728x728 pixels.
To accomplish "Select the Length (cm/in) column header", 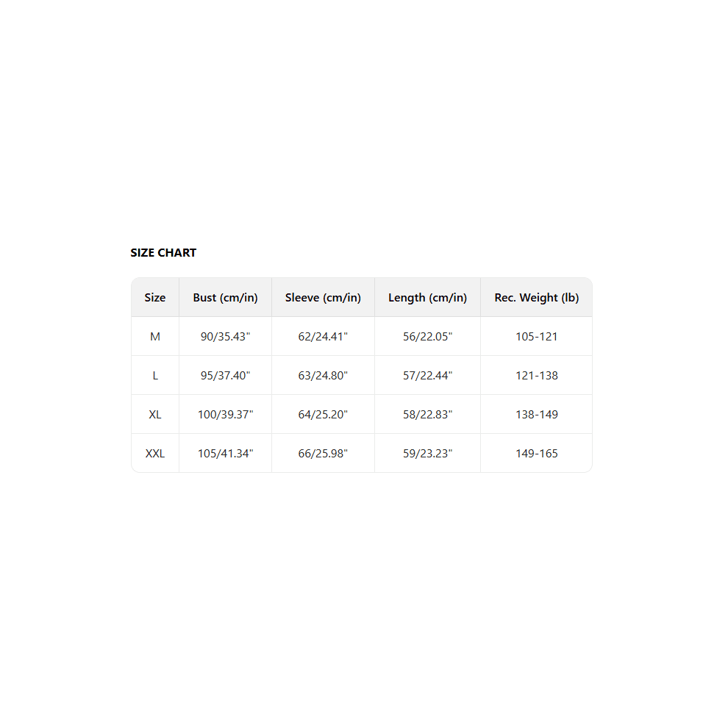I will pyautogui.click(x=427, y=298).
